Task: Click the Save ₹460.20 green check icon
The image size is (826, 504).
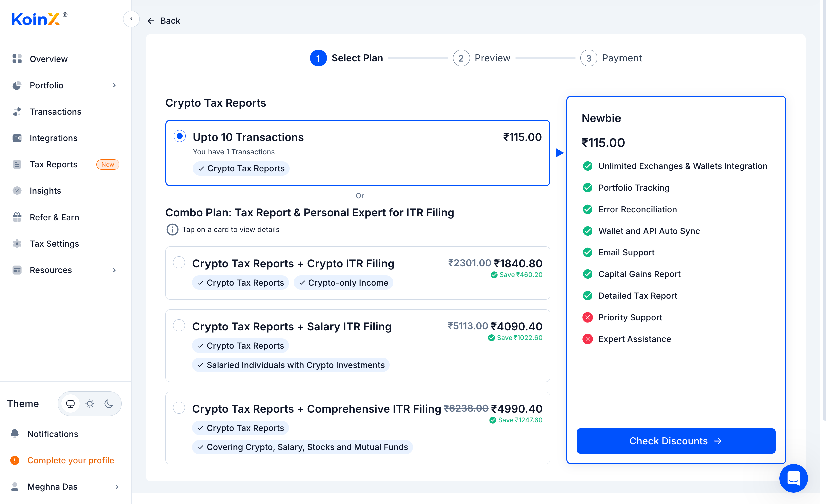Action: point(494,275)
